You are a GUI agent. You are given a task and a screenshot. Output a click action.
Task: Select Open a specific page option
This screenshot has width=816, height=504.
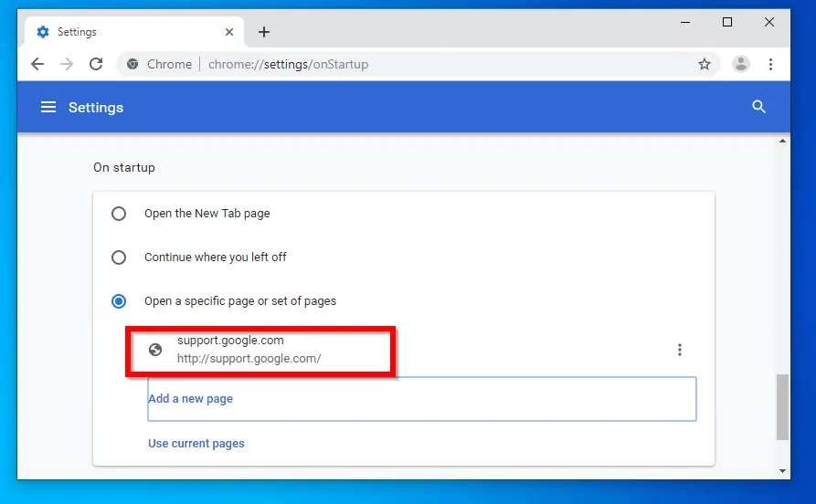[119, 301]
